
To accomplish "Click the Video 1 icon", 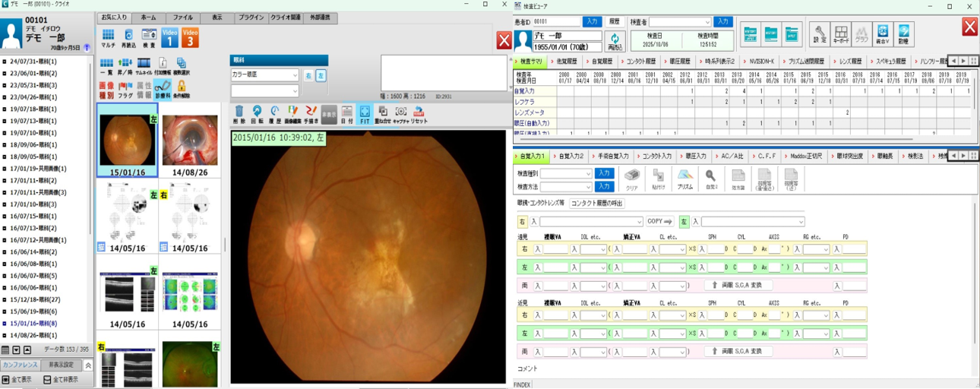I will 169,37.
